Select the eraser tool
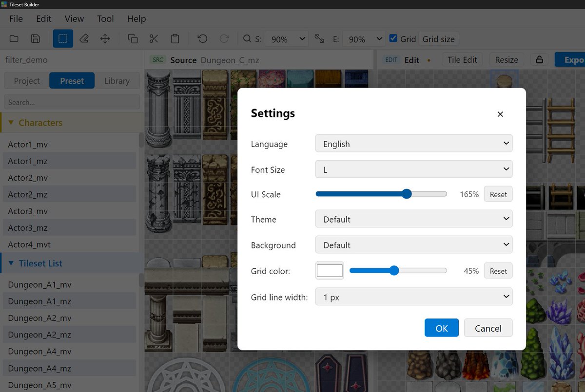Viewport: 585px width, 392px height. click(84, 39)
